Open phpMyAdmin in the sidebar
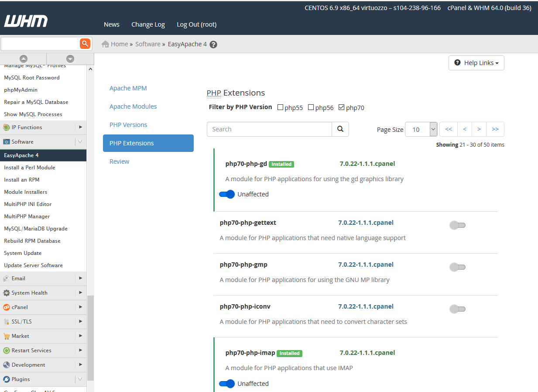 pos(21,90)
